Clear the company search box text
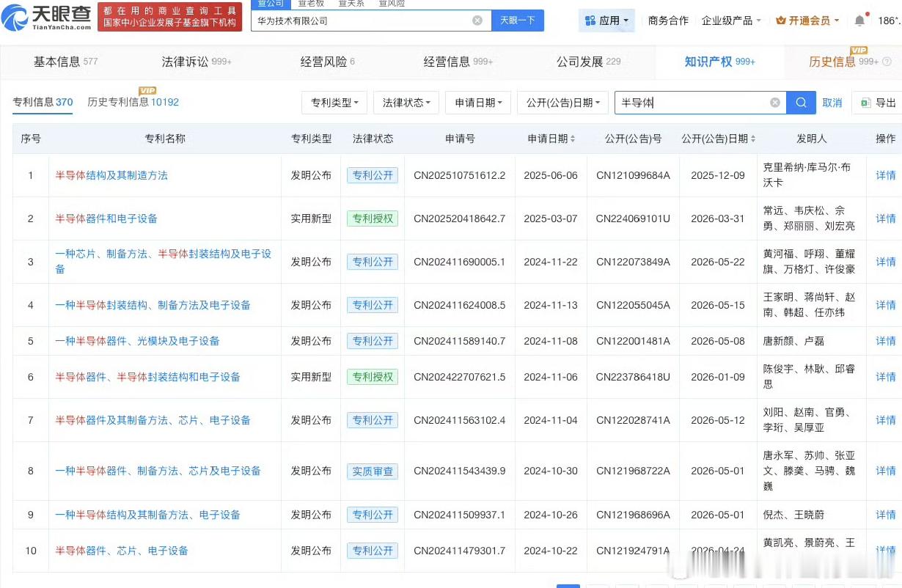This screenshot has width=902, height=588. click(477, 21)
